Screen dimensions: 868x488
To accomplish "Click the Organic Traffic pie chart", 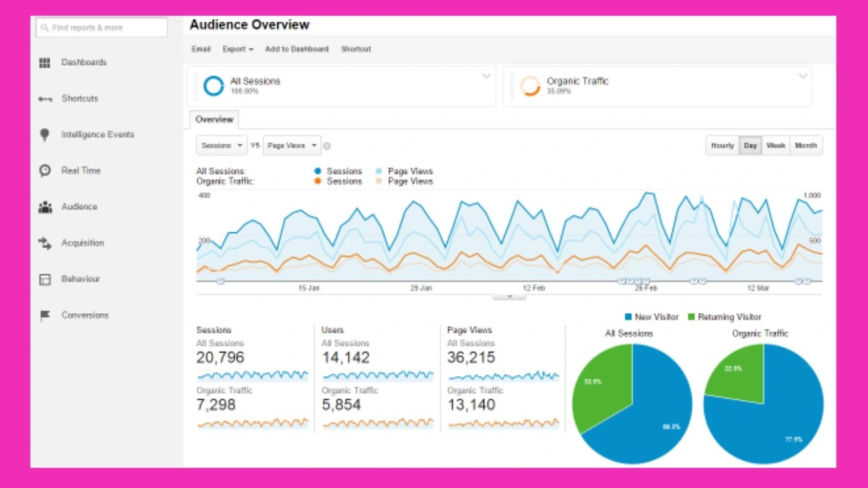I will click(x=764, y=403).
